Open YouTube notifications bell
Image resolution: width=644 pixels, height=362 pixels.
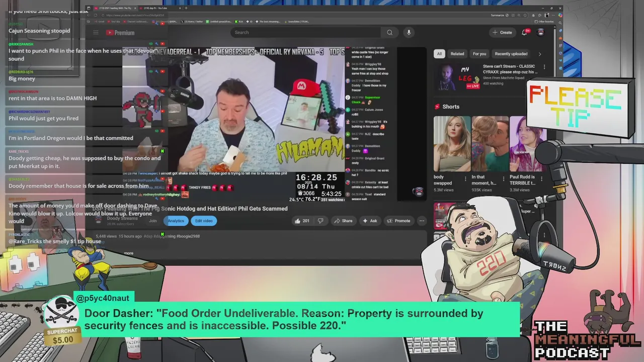pyautogui.click(x=524, y=32)
